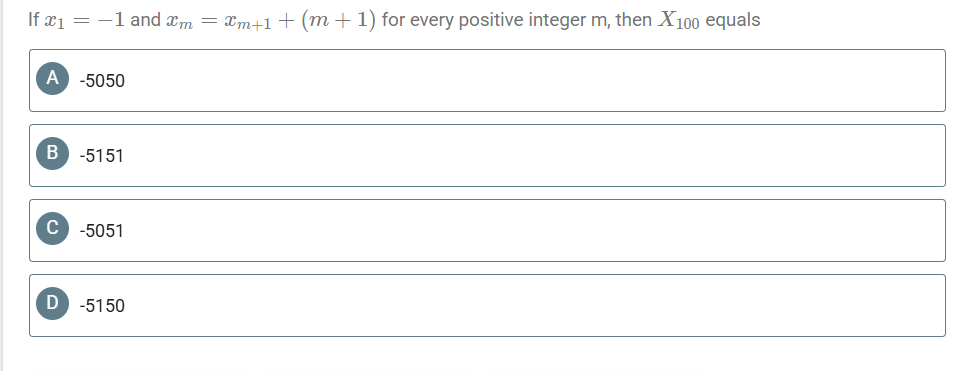967x371 pixels.
Task: Choose the answer text -5150
Action: [102, 306]
